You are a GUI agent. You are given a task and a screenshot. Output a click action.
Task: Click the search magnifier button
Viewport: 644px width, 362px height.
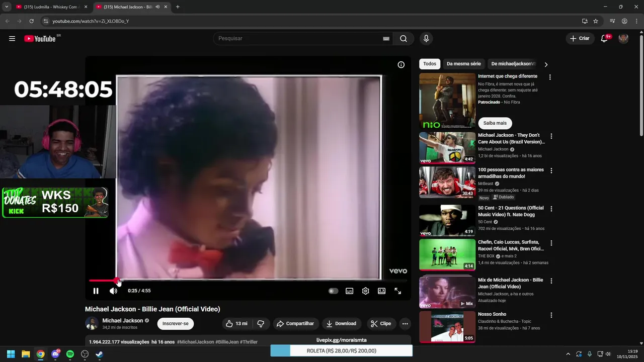pos(404,39)
